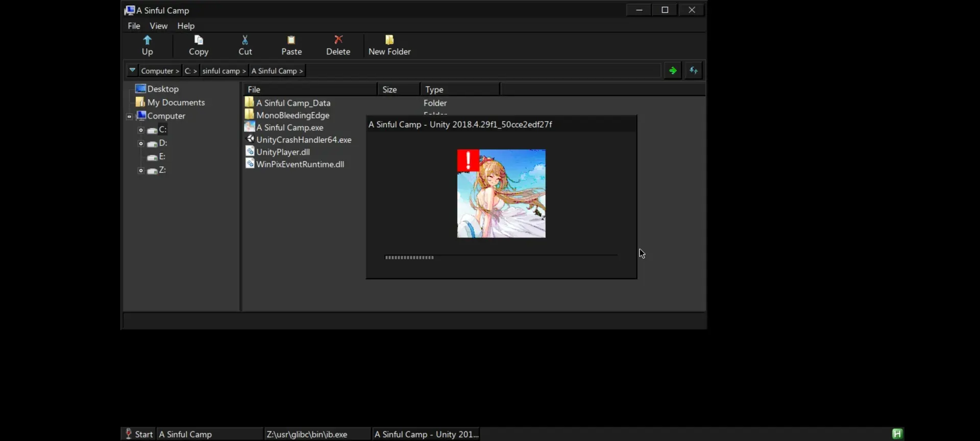Close the A Sinful Camp explorer window

[x=692, y=10]
